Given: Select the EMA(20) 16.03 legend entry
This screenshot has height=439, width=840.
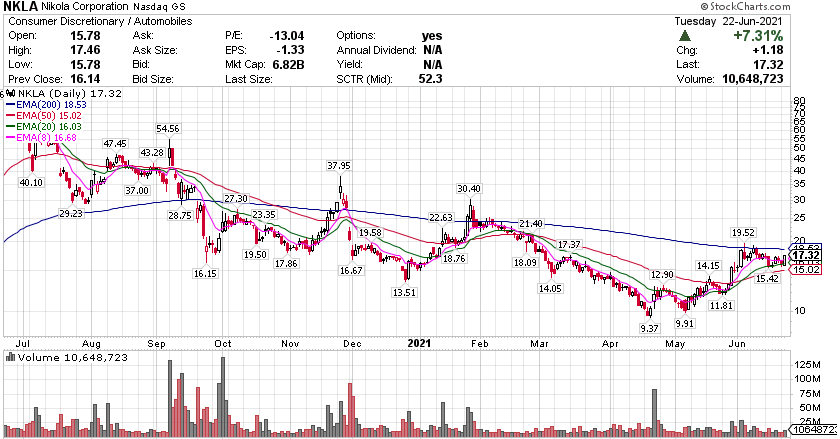Looking at the screenshot, I should click(x=43, y=127).
